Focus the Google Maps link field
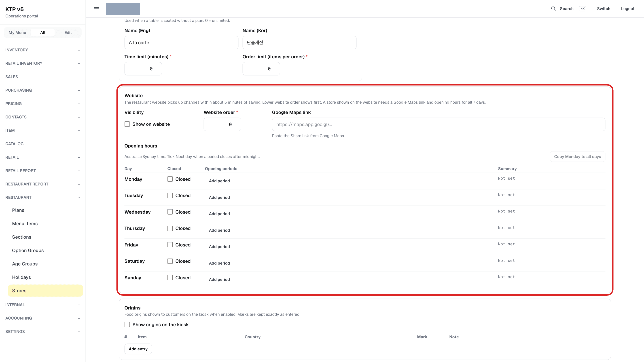 pyautogui.click(x=439, y=124)
